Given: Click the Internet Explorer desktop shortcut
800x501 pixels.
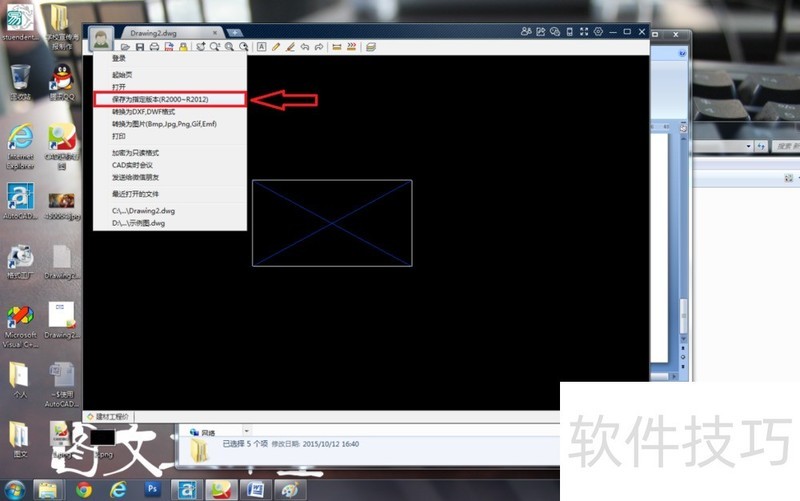Looking at the screenshot, I should (x=20, y=146).
